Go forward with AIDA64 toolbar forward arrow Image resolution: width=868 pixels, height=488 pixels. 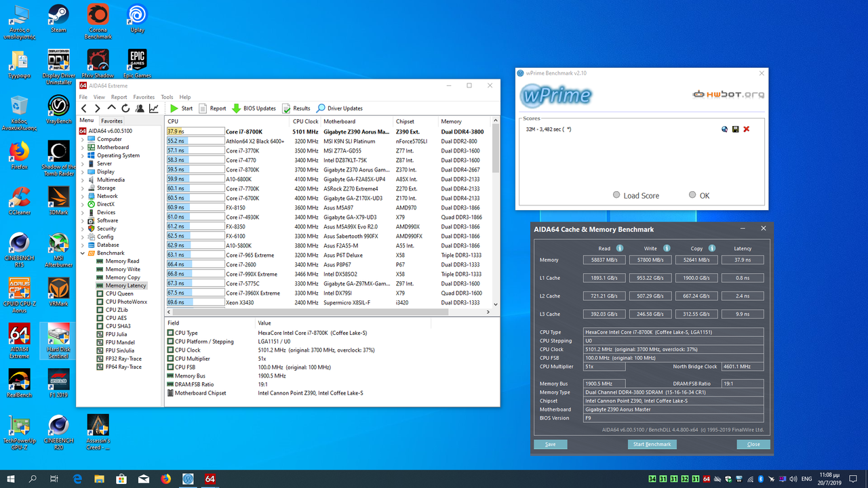point(98,108)
